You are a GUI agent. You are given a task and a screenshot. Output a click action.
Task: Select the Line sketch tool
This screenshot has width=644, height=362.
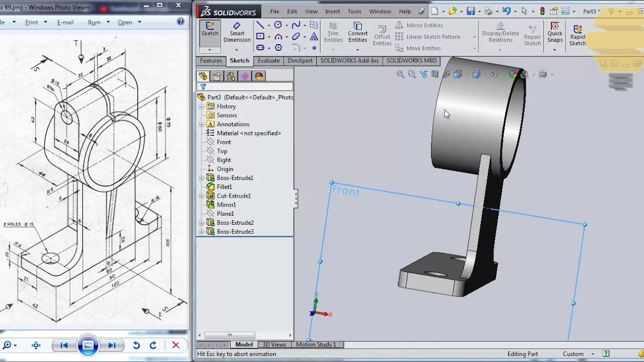[260, 24]
